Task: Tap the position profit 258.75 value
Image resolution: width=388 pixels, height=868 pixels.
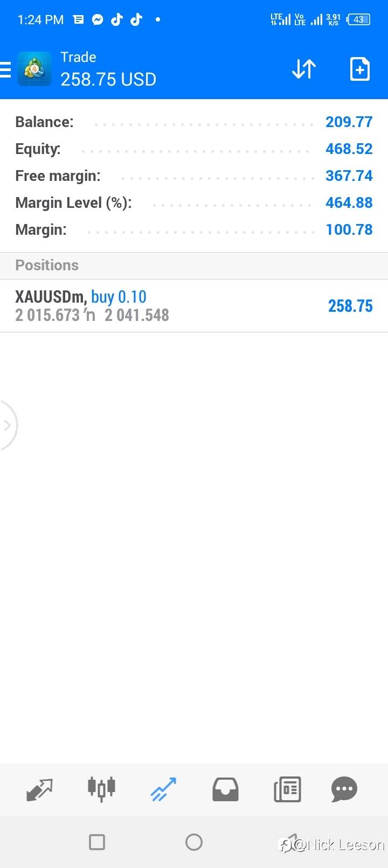Action: [x=350, y=306]
